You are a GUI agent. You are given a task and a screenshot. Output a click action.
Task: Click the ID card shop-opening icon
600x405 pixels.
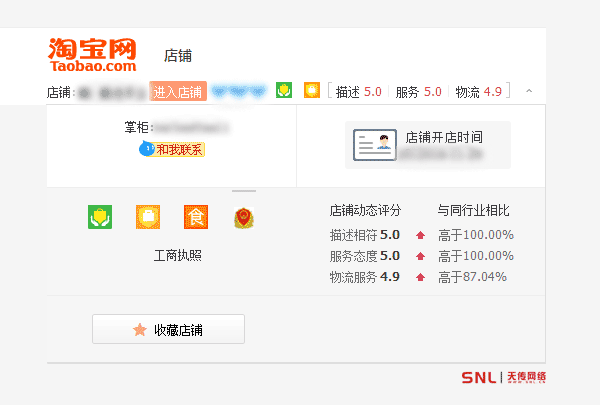click(x=375, y=145)
